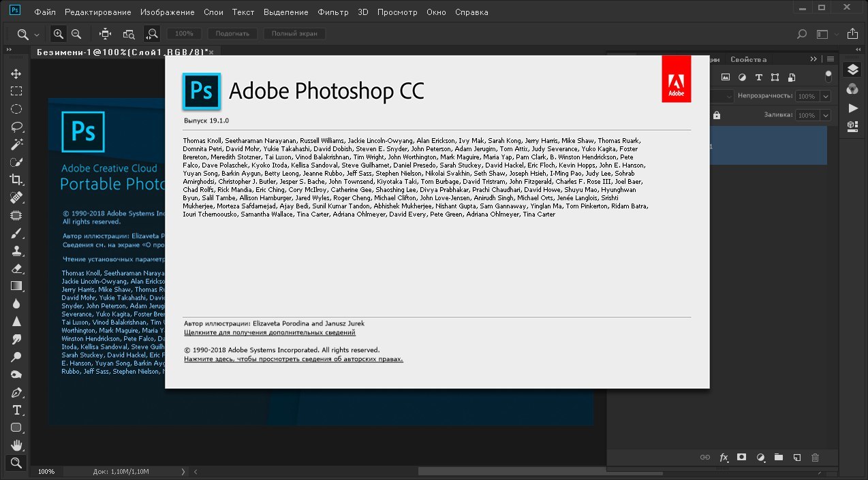Open the Фильтр menu
Screen dimensions: 868x480
[333, 12]
